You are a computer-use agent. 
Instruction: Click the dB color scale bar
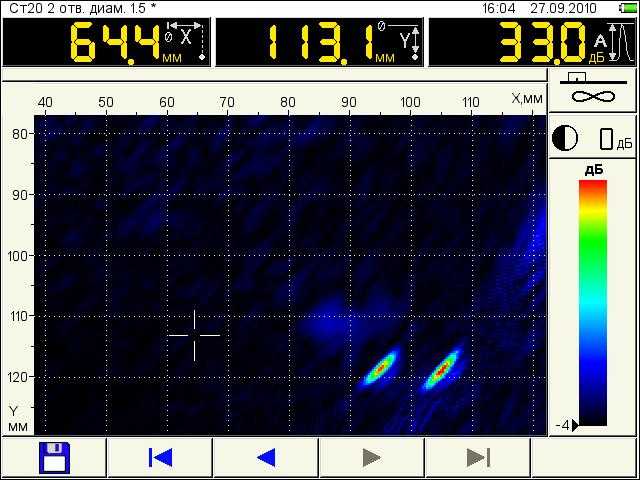[593, 303]
